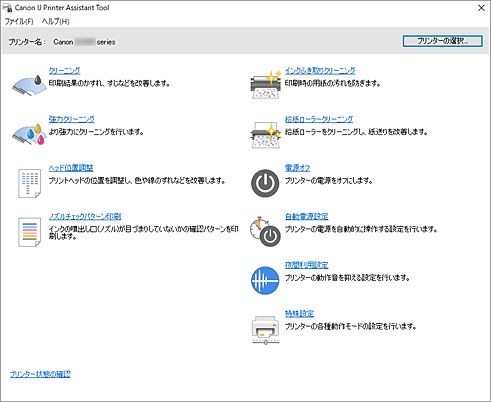Click the Cleaning (クリーニング) ink drop icon
Viewport: 491px width, 402px height.
pyautogui.click(x=29, y=86)
